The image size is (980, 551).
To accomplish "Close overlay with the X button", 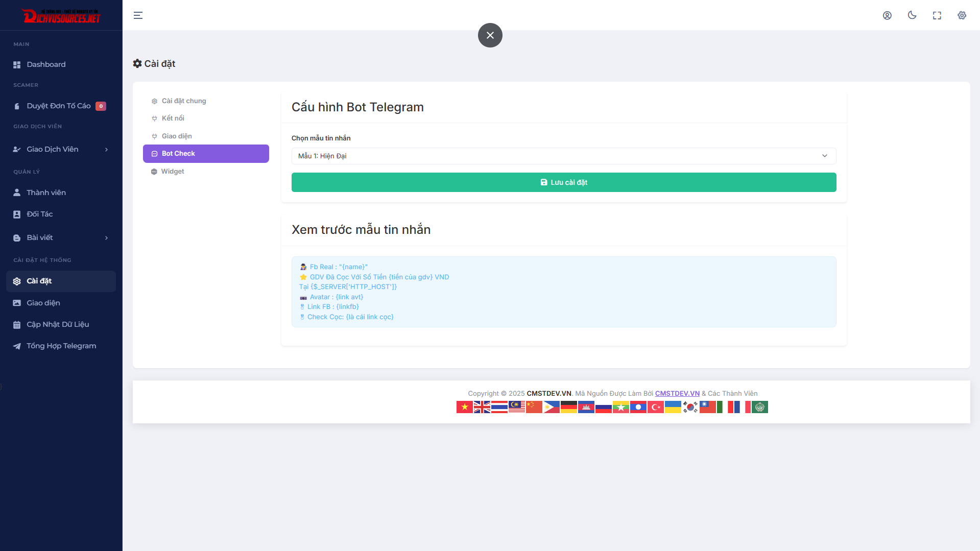I will tap(490, 35).
